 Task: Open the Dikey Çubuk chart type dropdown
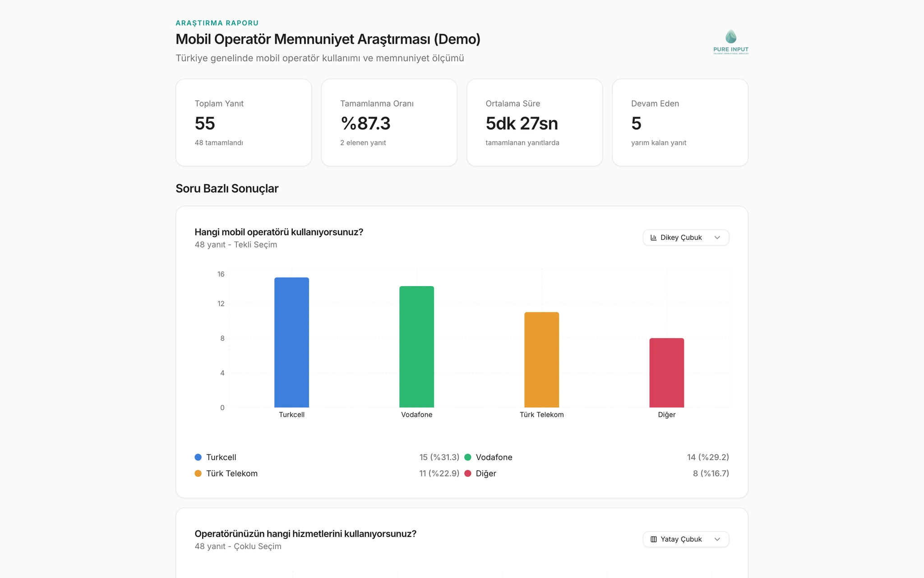pos(686,238)
